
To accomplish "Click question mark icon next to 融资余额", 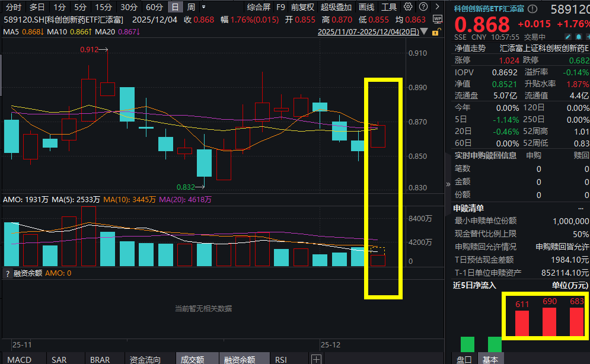I will point(8,273).
